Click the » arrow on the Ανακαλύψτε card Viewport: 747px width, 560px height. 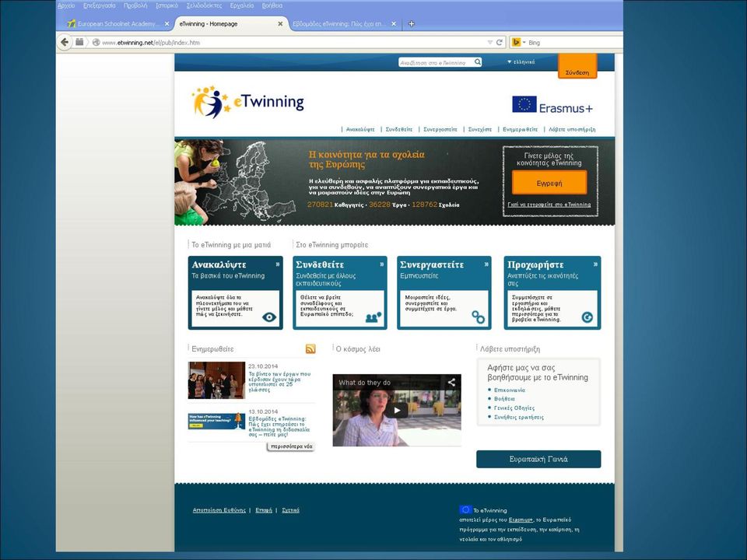277,264
